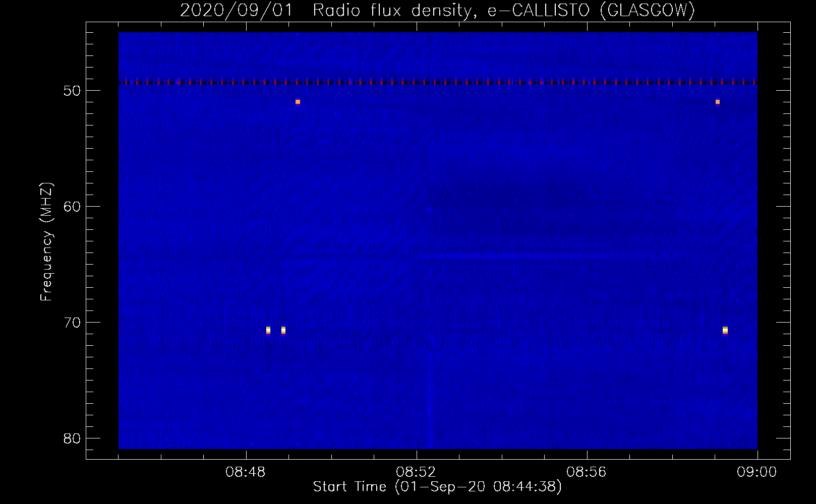The image size is (816, 504).
Task: Click the orange spike near 51 MHz at 08:59
Action: [x=718, y=102]
